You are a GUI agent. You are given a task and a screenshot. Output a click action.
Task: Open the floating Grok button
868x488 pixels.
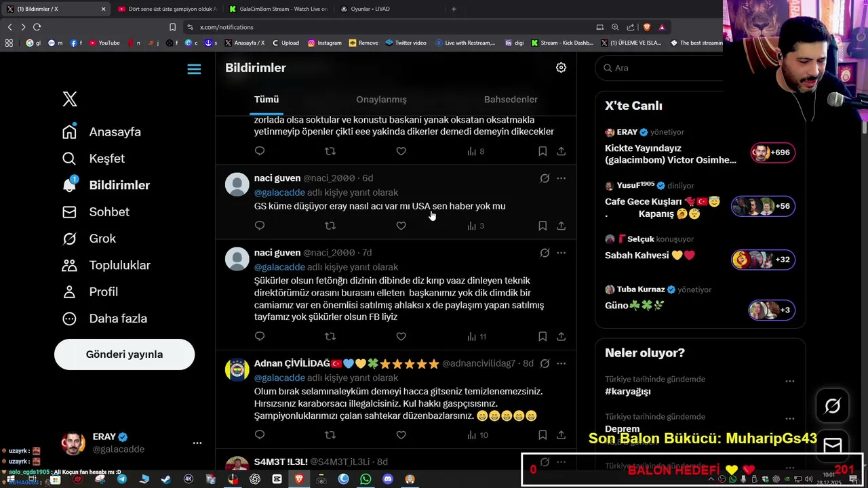click(832, 406)
